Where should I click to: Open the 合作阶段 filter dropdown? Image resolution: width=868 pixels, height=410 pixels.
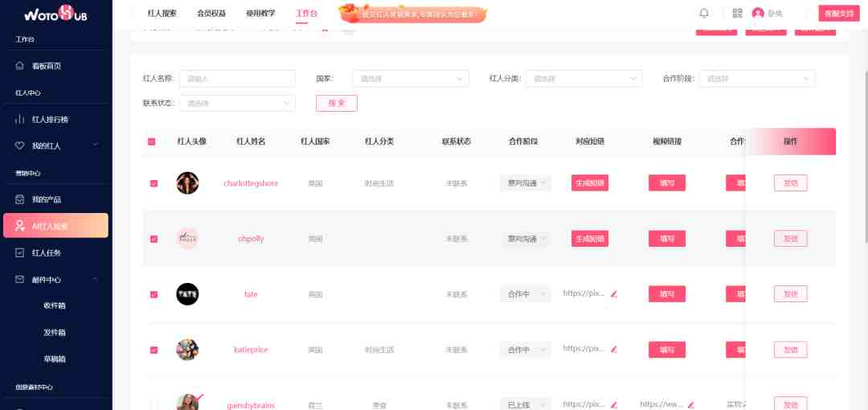(757, 79)
